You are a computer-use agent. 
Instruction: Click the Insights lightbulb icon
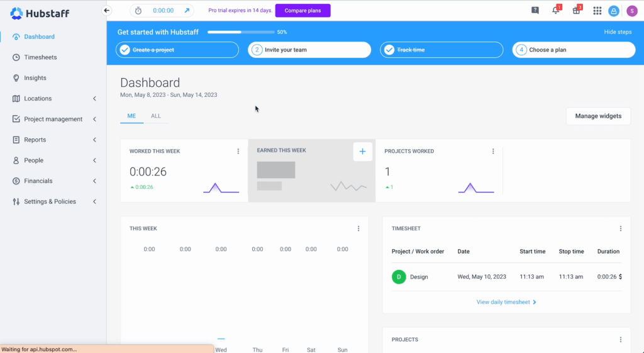click(16, 77)
